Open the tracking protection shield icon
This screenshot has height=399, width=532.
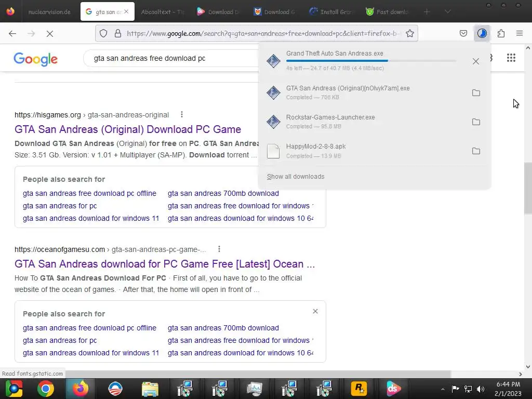point(103,33)
